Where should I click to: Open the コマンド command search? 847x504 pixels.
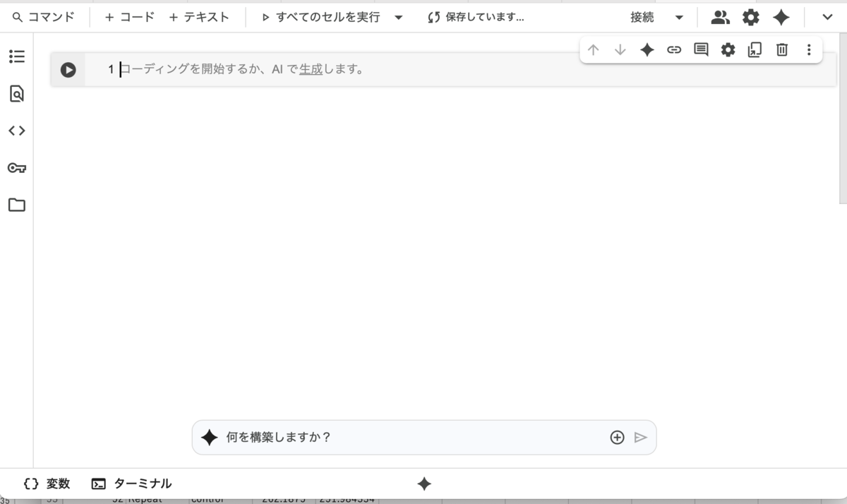[x=43, y=18]
